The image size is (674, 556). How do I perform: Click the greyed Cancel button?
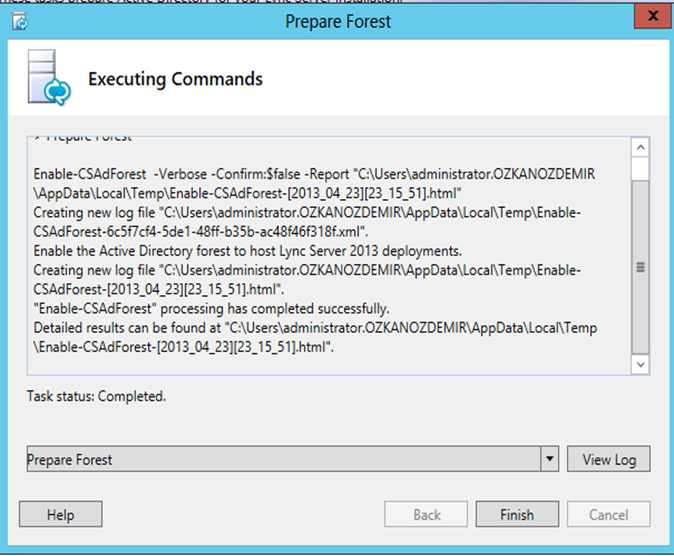coord(609,514)
